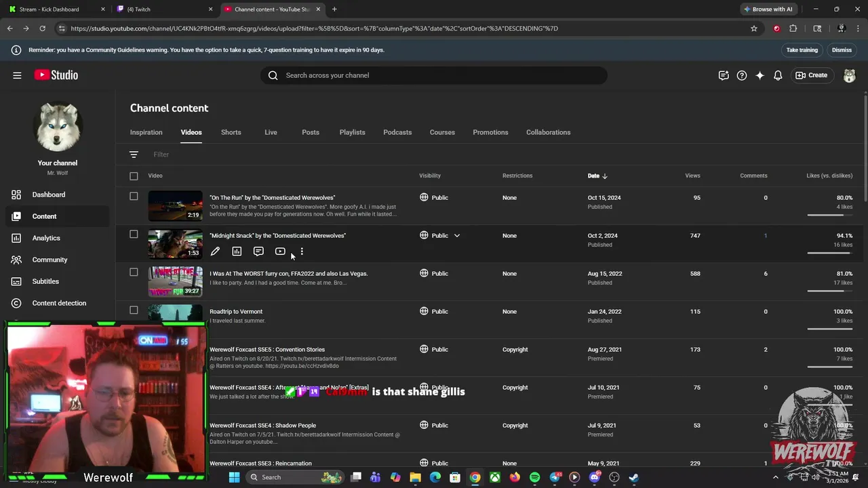Click the YouTube Studio logo

point(56,75)
